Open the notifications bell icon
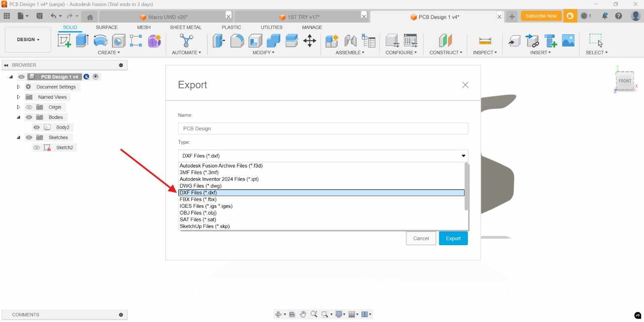 click(605, 16)
